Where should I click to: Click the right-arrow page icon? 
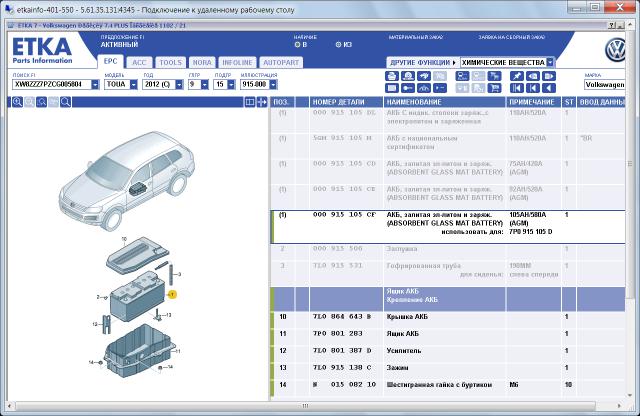(549, 76)
